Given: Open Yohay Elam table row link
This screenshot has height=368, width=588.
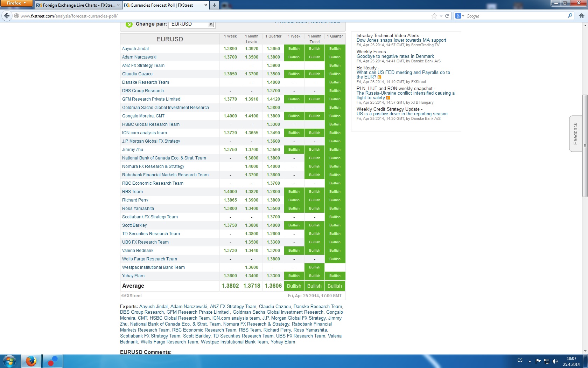Looking at the screenshot, I should pyautogui.click(x=133, y=276).
